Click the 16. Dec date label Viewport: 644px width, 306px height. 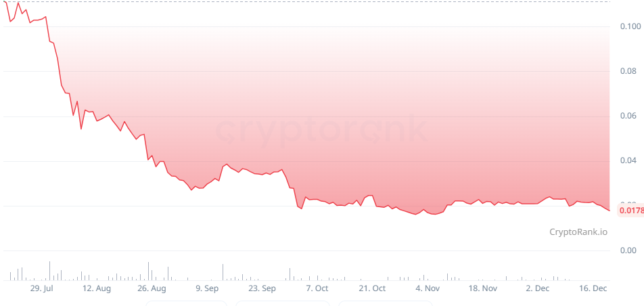[x=593, y=288]
